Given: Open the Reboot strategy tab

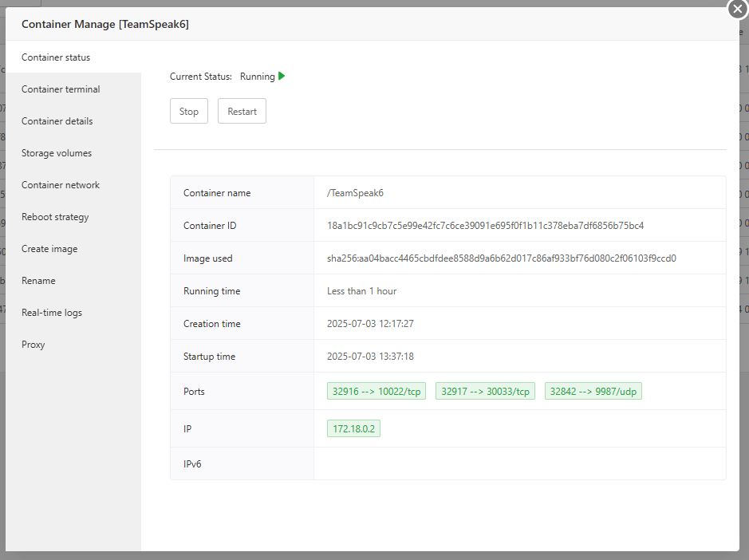Looking at the screenshot, I should pyautogui.click(x=73, y=216).
